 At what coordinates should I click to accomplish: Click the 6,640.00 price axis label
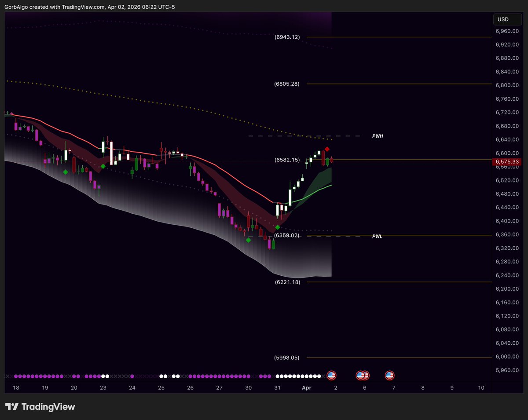[507, 139]
